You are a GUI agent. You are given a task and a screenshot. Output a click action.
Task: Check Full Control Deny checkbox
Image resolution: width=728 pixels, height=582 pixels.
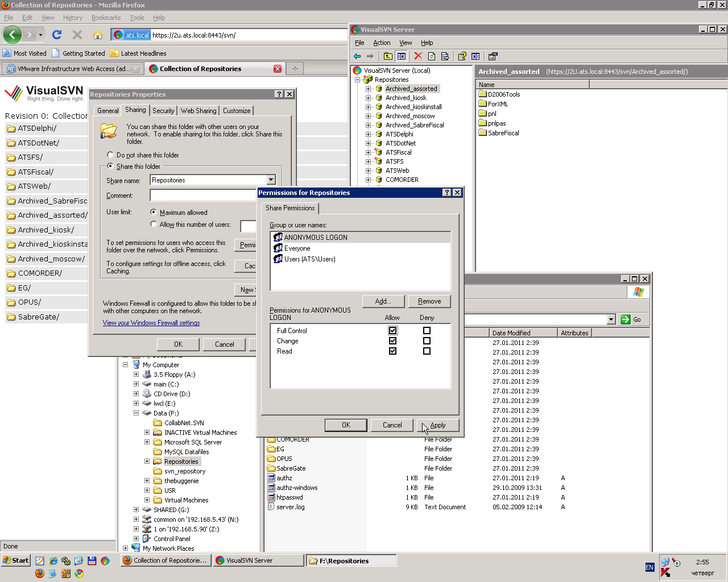pos(427,331)
